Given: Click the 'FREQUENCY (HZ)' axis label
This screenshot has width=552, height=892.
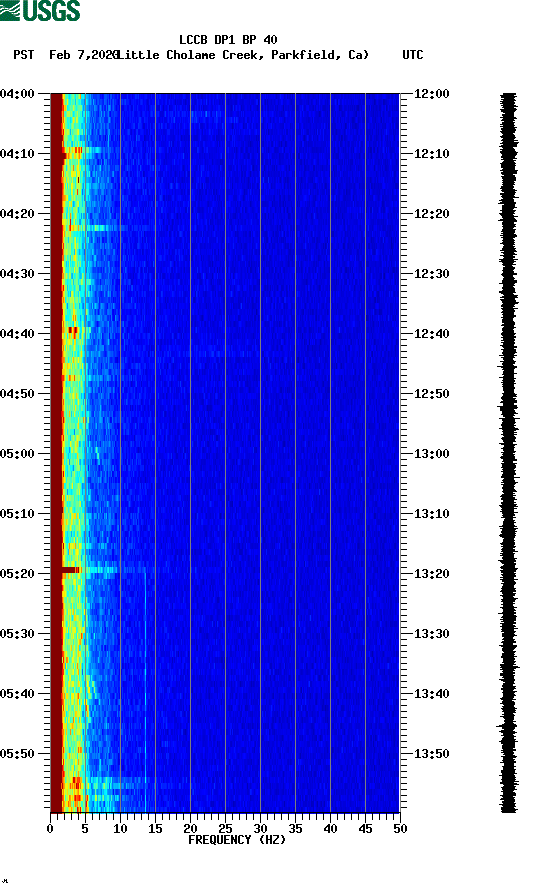Looking at the screenshot, I should click(237, 840).
